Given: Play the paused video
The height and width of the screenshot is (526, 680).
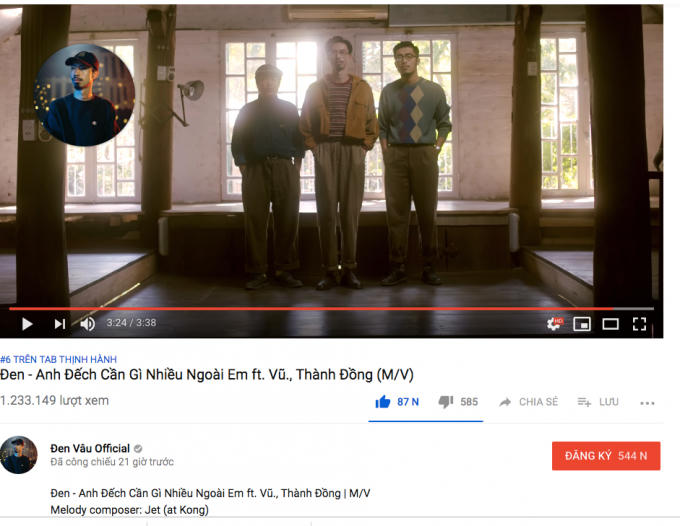Looking at the screenshot, I should point(27,324).
